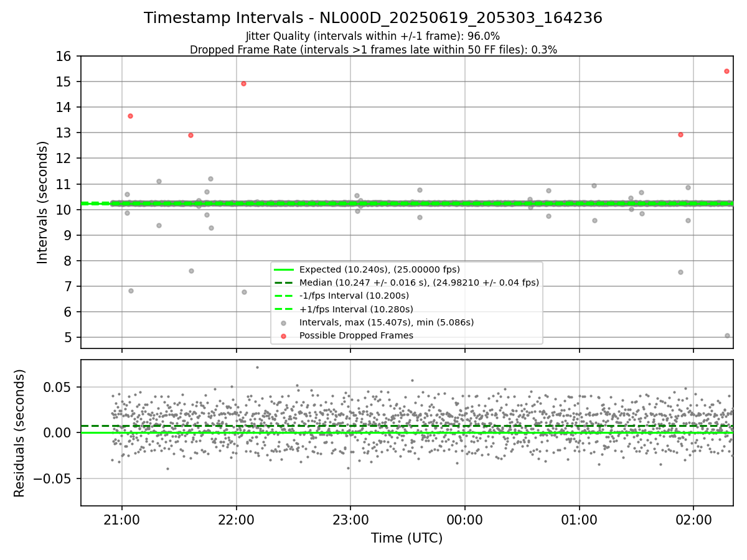This screenshot has width=747, height=560.
Task: Select the "Dropped Frame Rate" 0.3% subtitle line
Action: (x=373, y=50)
